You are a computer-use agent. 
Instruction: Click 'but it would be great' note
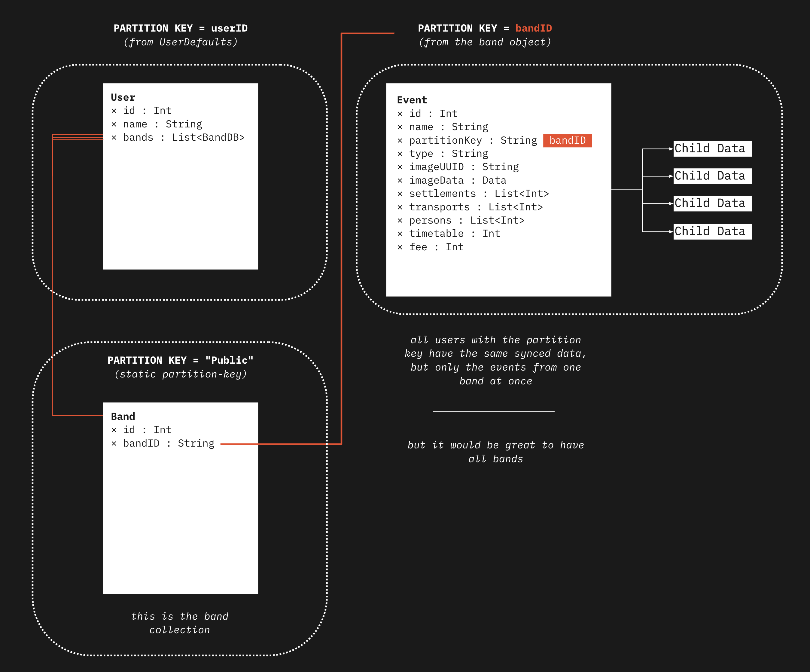[x=495, y=452]
